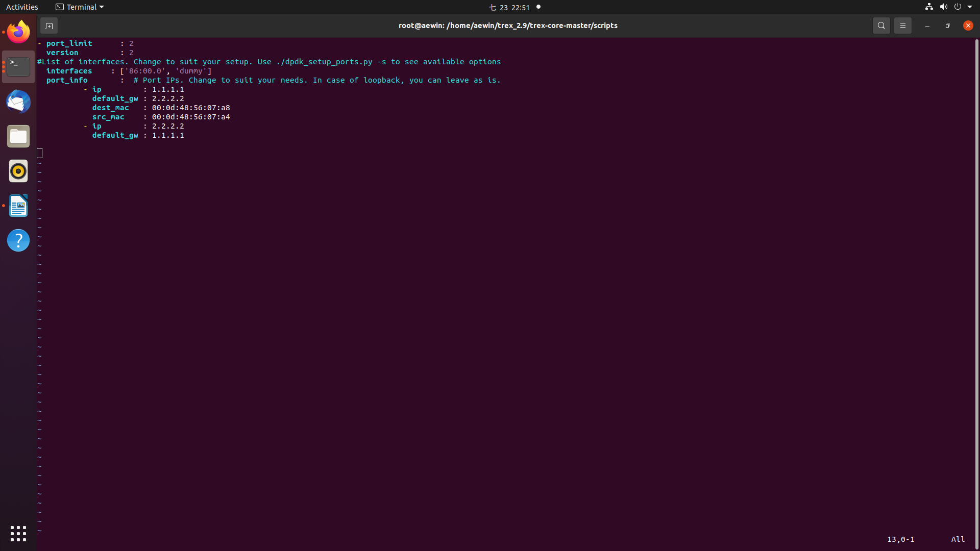
Task: Open the Terminal application menu dropdown
Action: tap(79, 7)
